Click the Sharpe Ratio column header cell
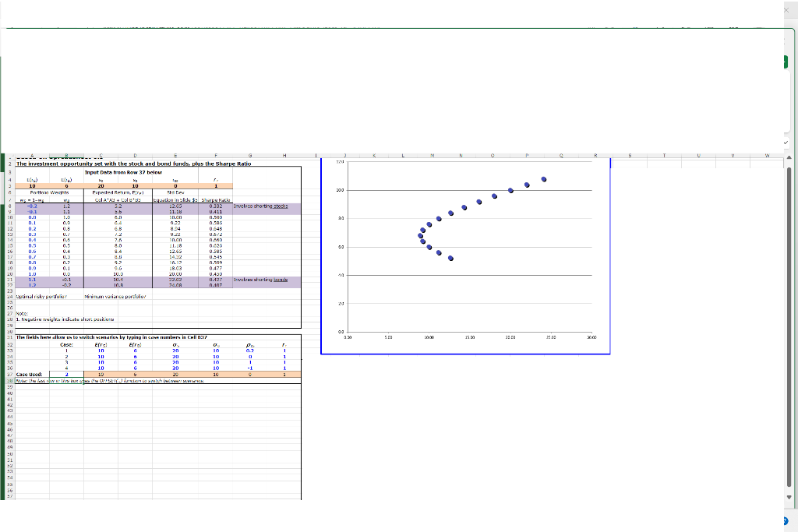This screenshot has height=532, width=798. (x=214, y=200)
